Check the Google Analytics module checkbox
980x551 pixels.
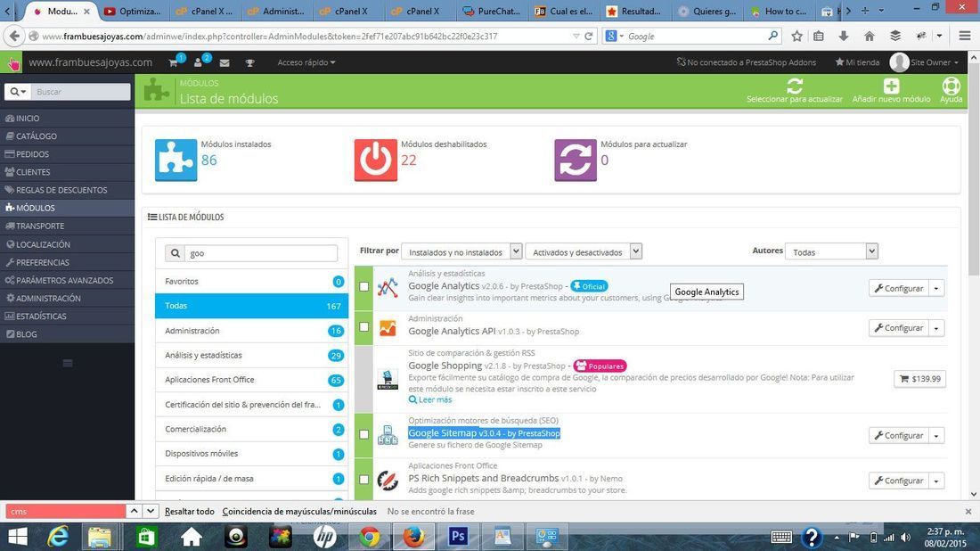tap(363, 286)
